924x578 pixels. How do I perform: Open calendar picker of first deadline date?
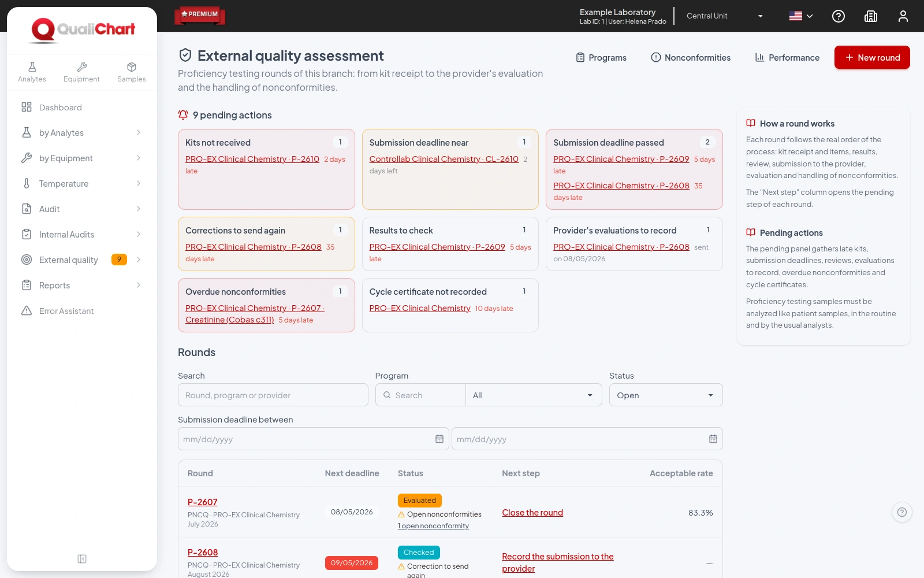[x=439, y=439]
